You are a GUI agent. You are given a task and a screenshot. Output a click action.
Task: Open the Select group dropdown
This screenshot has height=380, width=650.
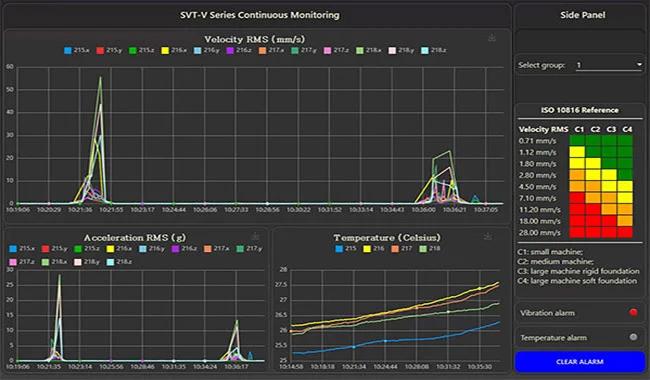click(x=609, y=65)
